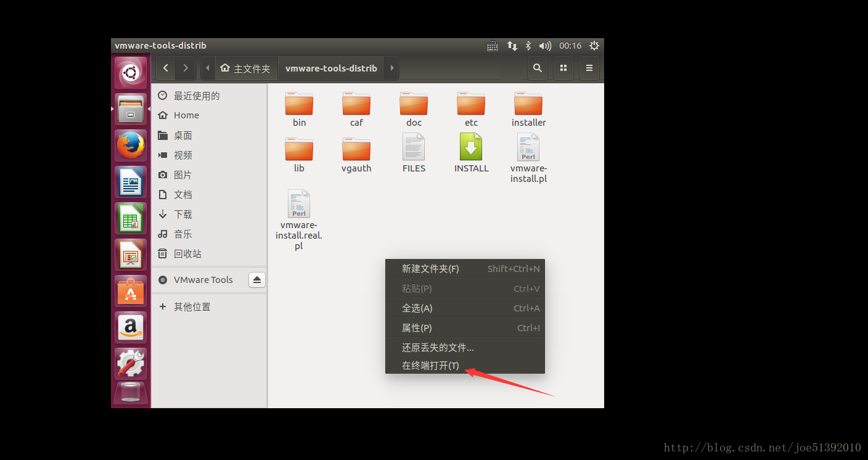The height and width of the screenshot is (460, 868).
Task: Eject the VMware Tools disc
Action: 257,280
